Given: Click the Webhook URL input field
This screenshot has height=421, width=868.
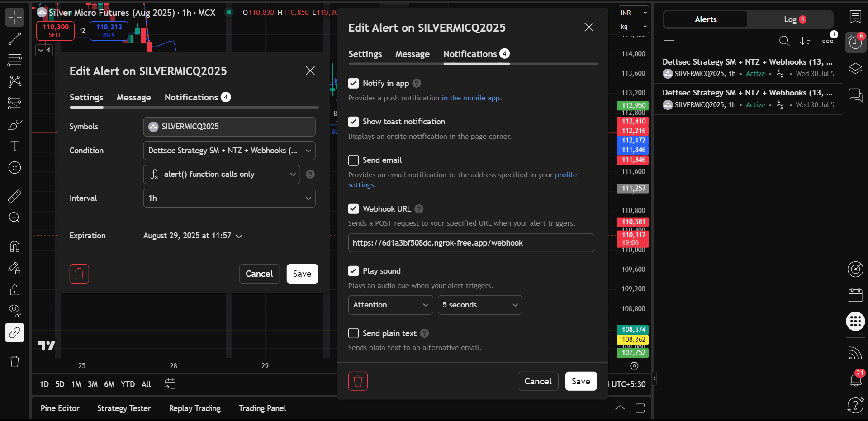Looking at the screenshot, I should [471, 243].
